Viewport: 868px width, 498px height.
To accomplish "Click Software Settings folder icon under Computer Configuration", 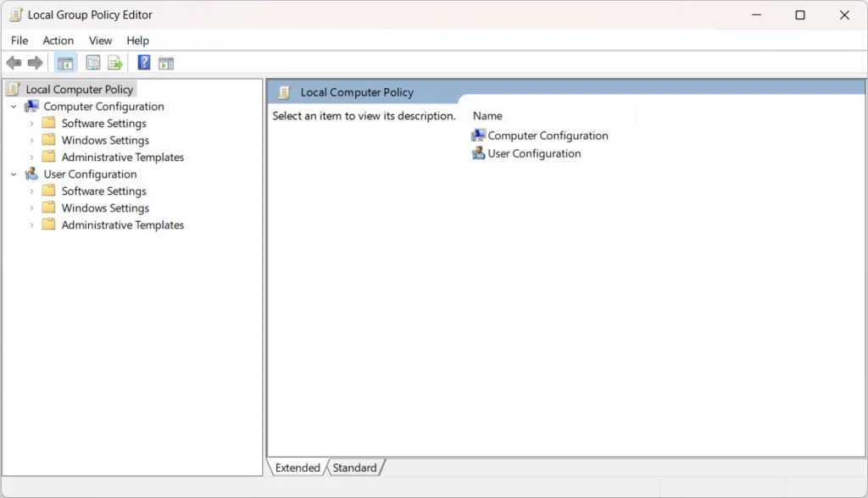I will 48,122.
